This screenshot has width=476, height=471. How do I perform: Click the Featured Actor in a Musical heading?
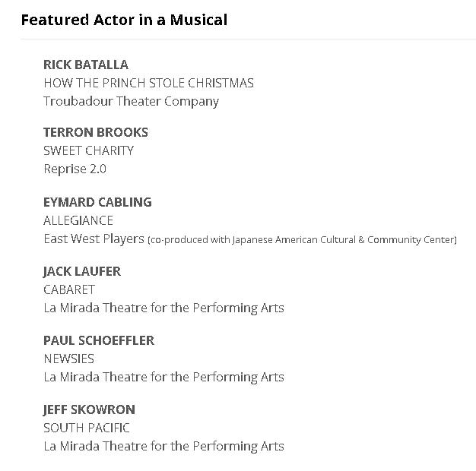[124, 20]
